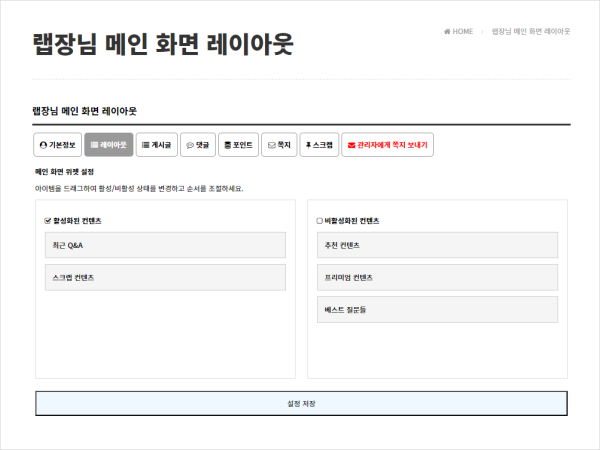Select the 레이아웃 tab

coord(109,145)
